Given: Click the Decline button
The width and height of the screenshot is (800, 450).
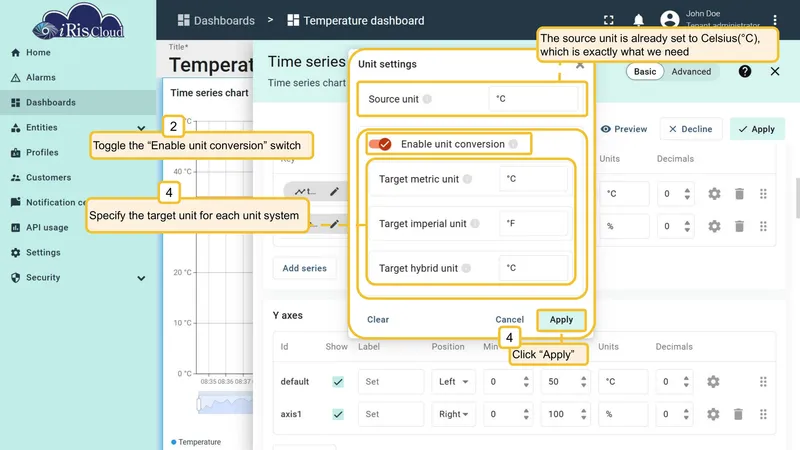Looking at the screenshot, I should pyautogui.click(x=691, y=129).
